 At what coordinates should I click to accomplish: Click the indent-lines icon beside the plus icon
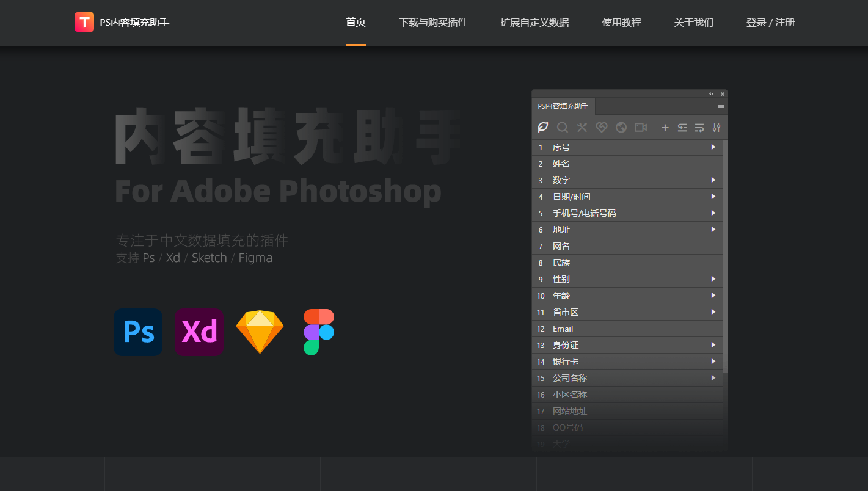[x=682, y=128]
